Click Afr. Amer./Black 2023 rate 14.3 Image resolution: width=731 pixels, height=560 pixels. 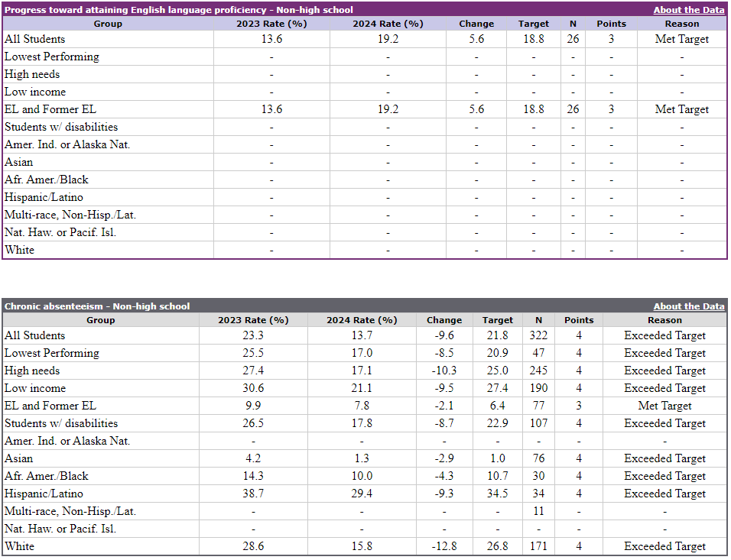pyautogui.click(x=253, y=476)
